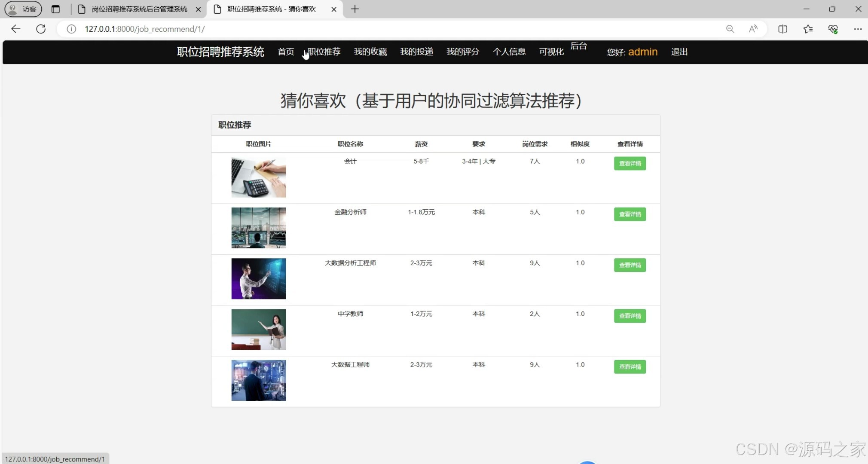Open the tab actions menu icon
Viewport: 868px width, 464px height.
(x=56, y=9)
